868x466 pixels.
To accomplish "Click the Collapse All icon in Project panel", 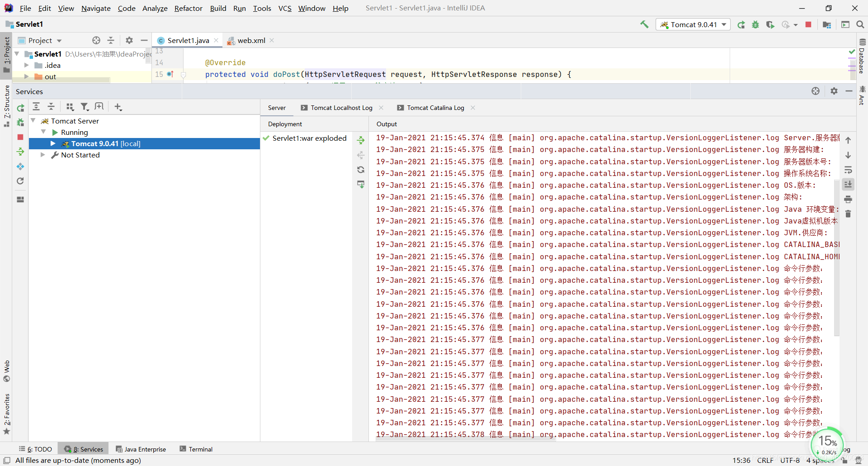I will tap(111, 40).
